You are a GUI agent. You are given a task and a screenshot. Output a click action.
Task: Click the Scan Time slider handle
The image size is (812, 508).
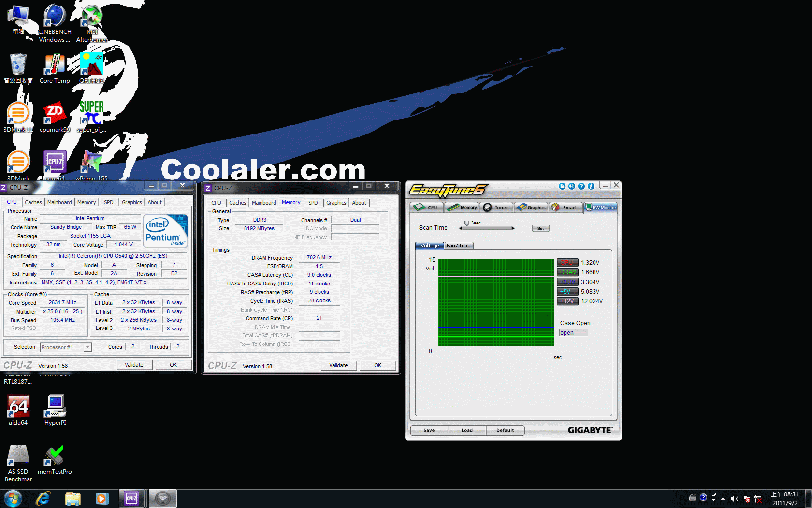[x=467, y=224]
